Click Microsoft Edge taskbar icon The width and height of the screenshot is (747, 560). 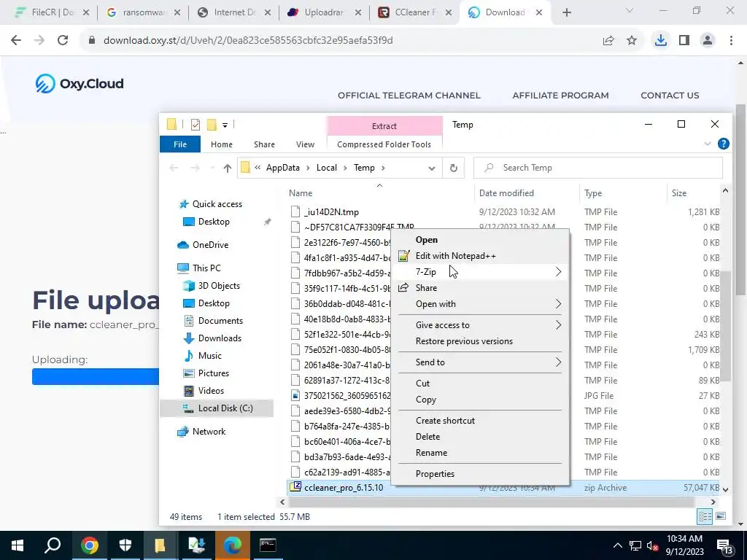[x=233, y=545]
